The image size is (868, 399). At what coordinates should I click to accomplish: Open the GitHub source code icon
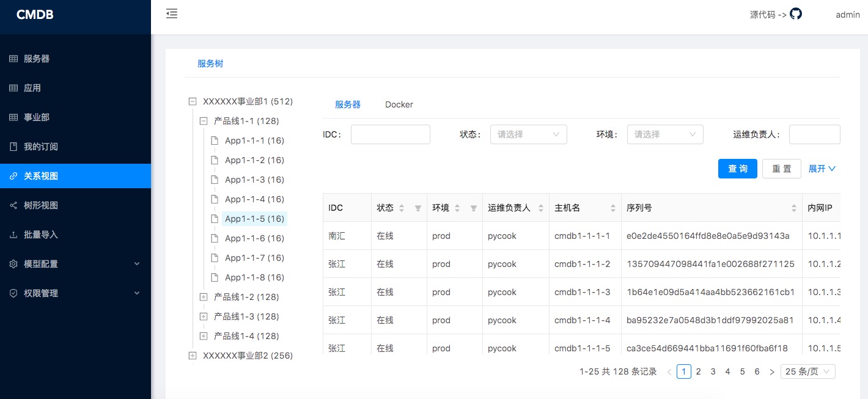pos(795,14)
